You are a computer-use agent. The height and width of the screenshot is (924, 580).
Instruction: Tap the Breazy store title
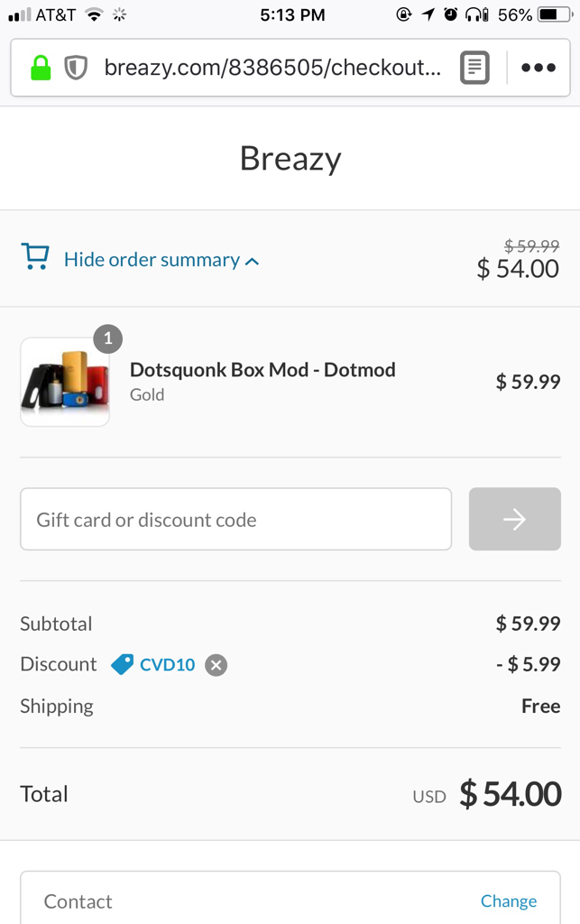pyautogui.click(x=290, y=159)
